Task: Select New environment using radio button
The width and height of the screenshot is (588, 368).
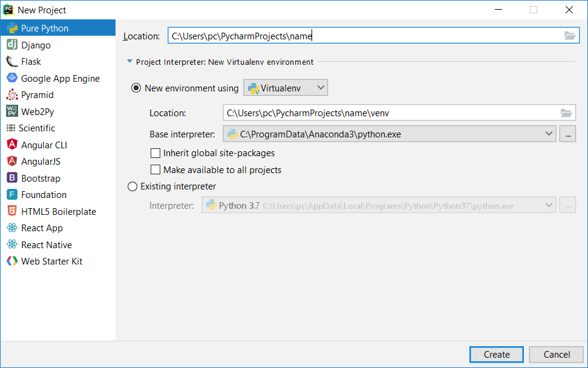Action: (136, 88)
